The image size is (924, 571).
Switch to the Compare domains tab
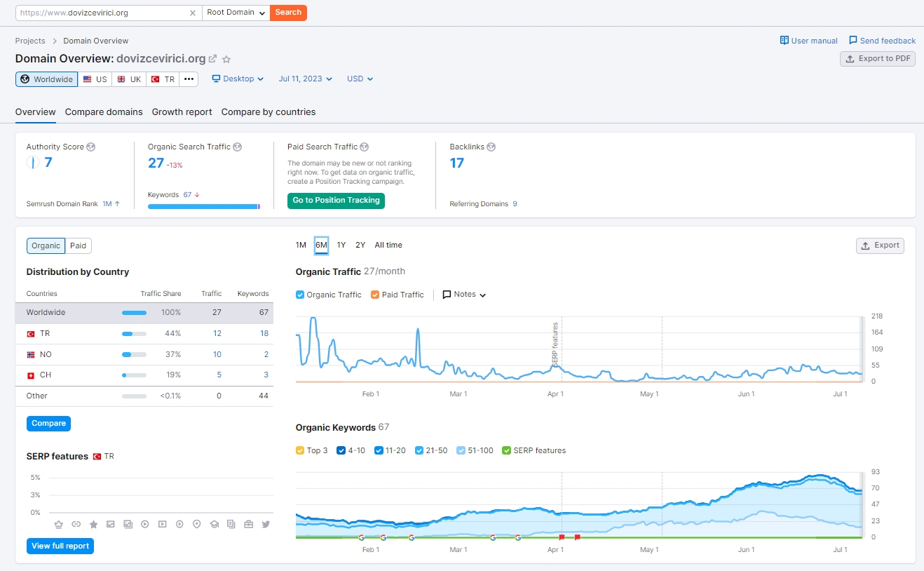[x=104, y=112]
